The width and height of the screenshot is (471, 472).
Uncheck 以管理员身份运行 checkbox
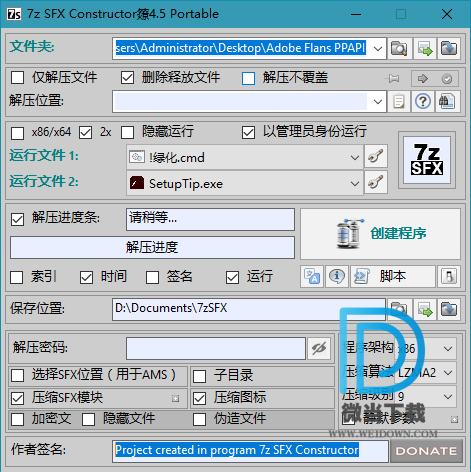coord(248,133)
